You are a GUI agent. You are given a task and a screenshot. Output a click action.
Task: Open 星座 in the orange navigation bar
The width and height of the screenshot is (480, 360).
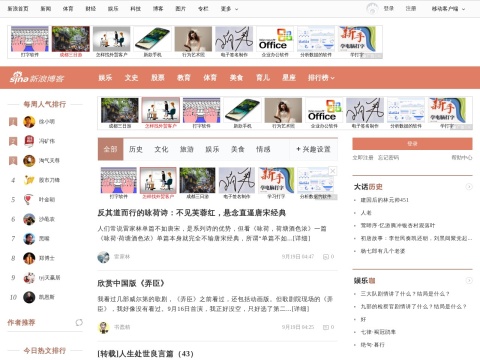(289, 78)
